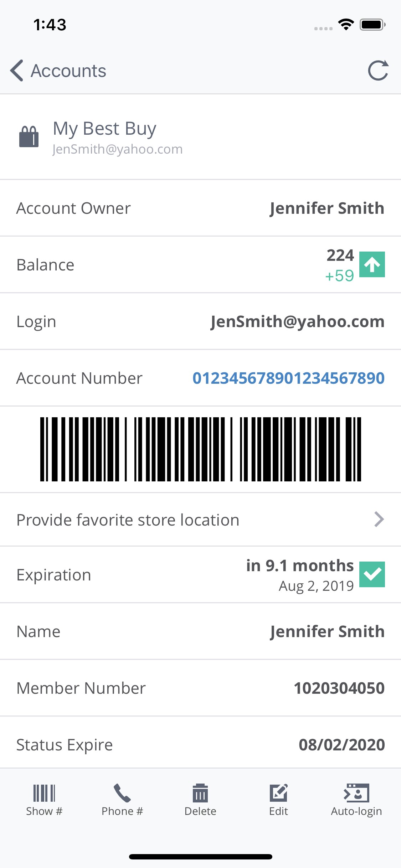Tap the Delete trash can icon
Screen dimensions: 401x868
tap(200, 793)
